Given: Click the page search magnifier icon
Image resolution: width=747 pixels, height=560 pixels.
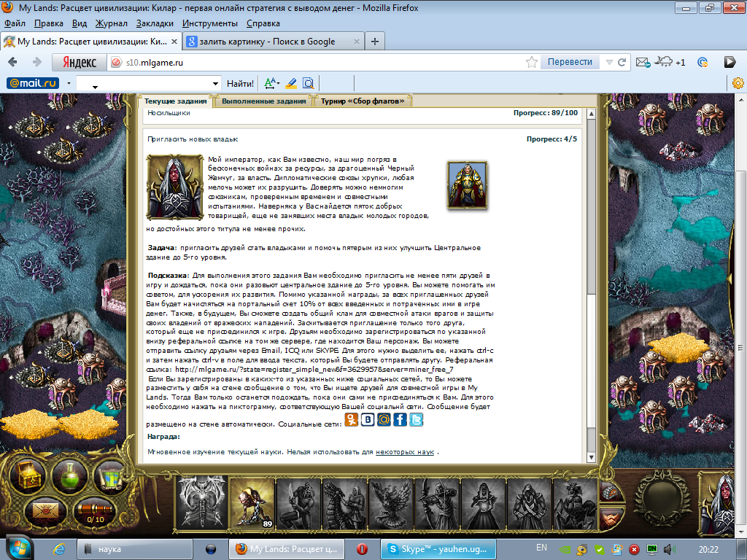Looking at the screenshot, I should tap(309, 83).
